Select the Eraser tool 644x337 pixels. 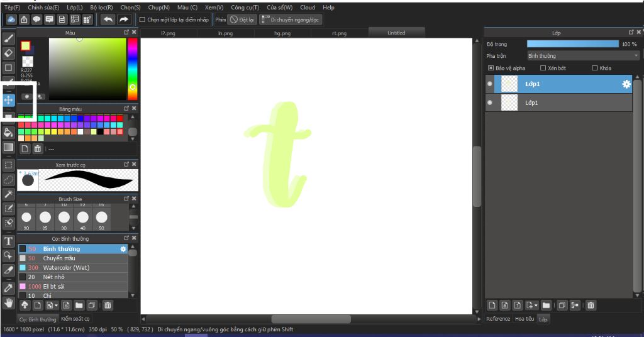tap(9, 53)
